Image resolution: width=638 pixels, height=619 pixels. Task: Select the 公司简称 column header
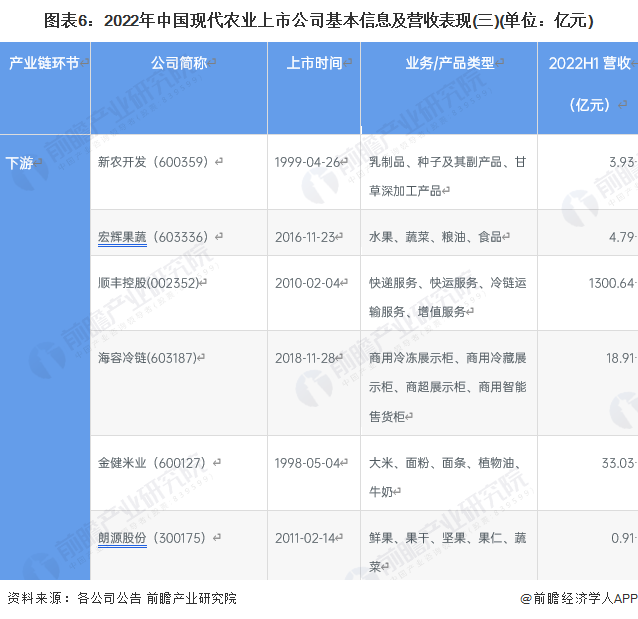click(179, 63)
